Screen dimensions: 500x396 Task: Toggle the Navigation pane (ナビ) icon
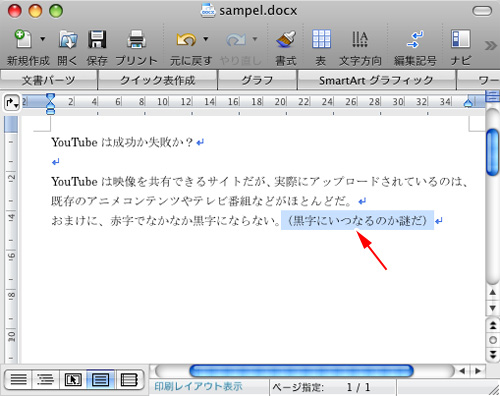[x=461, y=39]
